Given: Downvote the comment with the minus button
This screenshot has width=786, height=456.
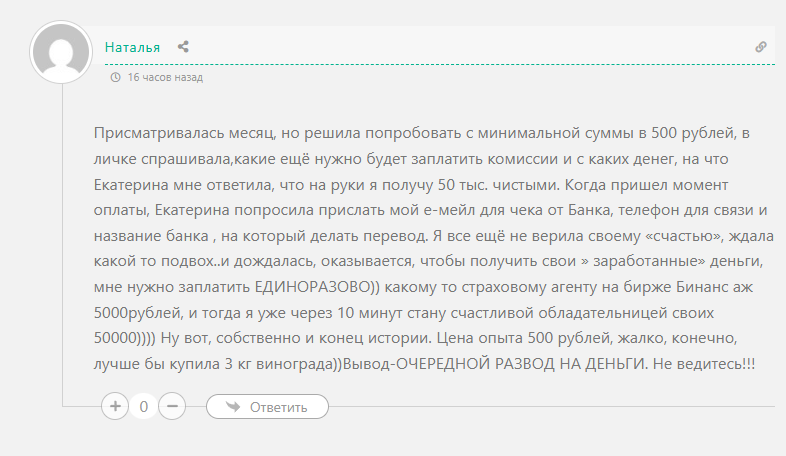Looking at the screenshot, I should pyautogui.click(x=172, y=407).
